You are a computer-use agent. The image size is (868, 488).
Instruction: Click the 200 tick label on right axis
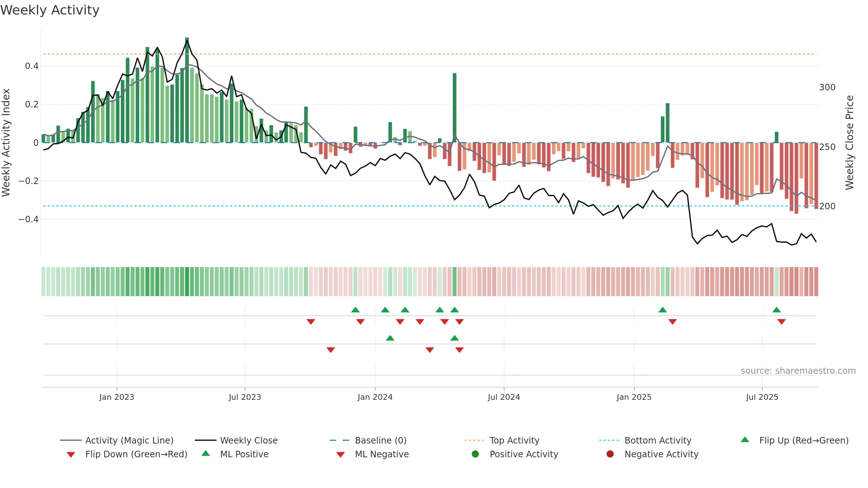coord(827,206)
